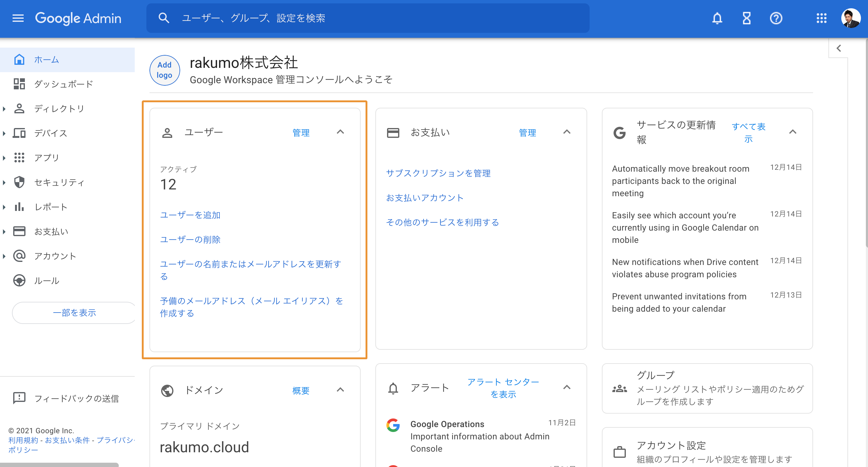Viewport: 868px width, 467px height.
Task: Click the Apps grid icon in sidebar
Action: (19, 158)
